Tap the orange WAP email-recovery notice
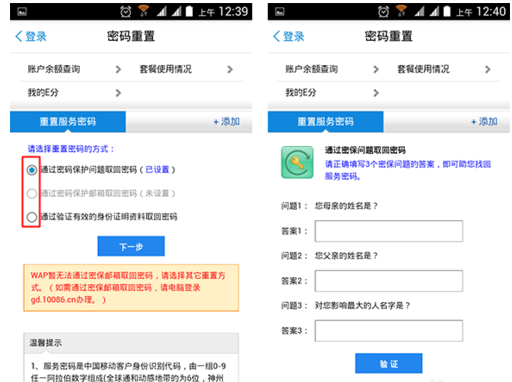The width and height of the screenshot is (512, 382). click(x=131, y=288)
